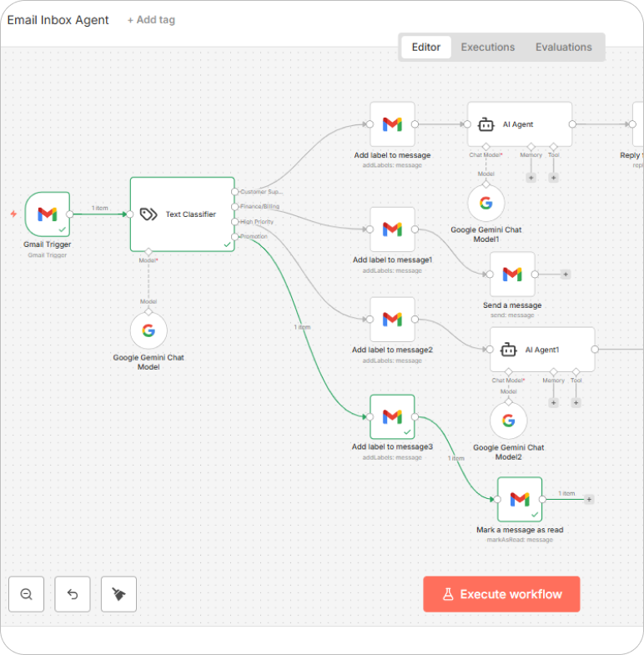Image resolution: width=644 pixels, height=655 pixels.
Task: Open the AI Agent node
Action: [519, 124]
